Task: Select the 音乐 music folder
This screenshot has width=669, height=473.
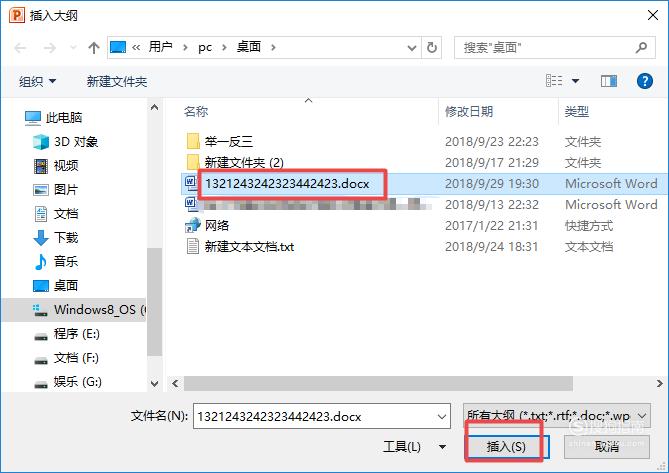Action: point(55,261)
